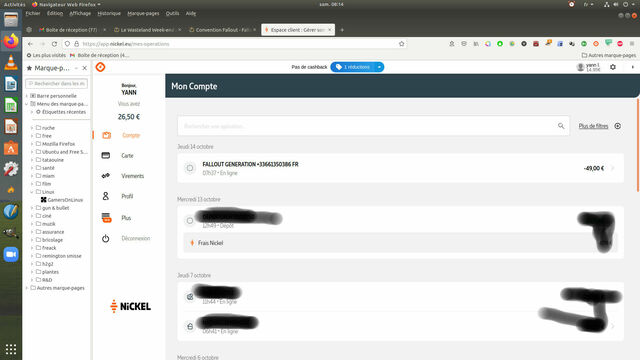
Task: Open the Historique menu
Action: (x=109, y=13)
